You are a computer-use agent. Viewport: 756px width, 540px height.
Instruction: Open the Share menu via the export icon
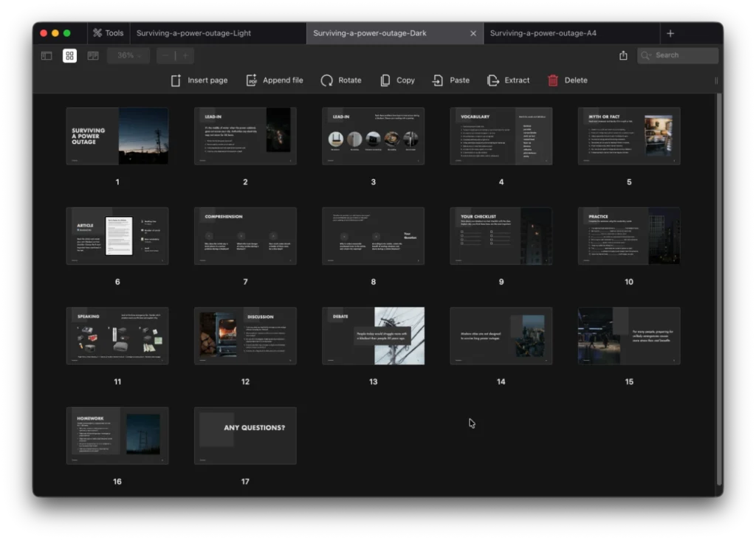[622, 55]
